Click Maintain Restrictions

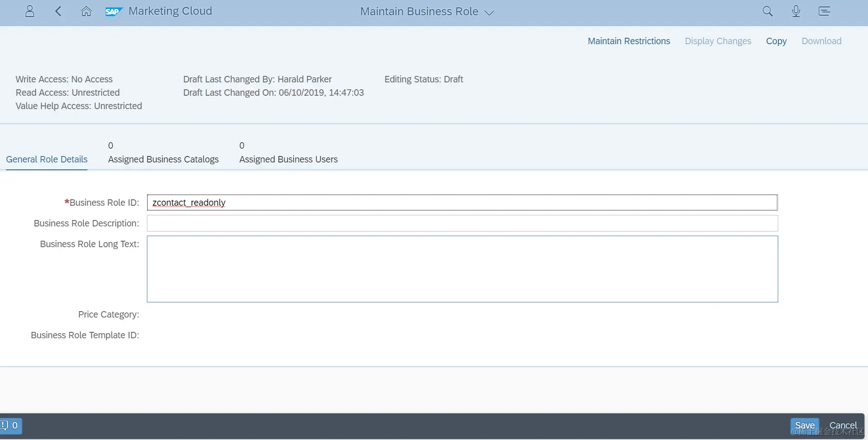pos(629,41)
